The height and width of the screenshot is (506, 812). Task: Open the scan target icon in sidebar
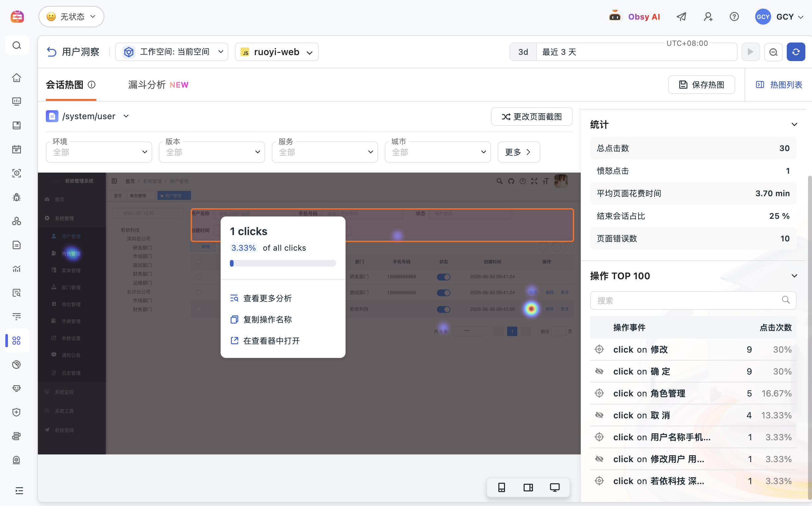pos(17,173)
